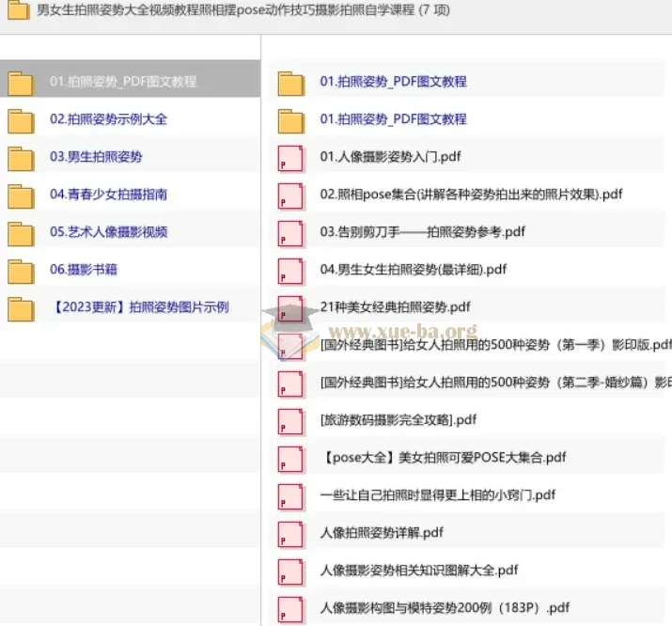Click the folder icon for 06.摄影书籍
The image size is (672, 626).
[x=21, y=272]
